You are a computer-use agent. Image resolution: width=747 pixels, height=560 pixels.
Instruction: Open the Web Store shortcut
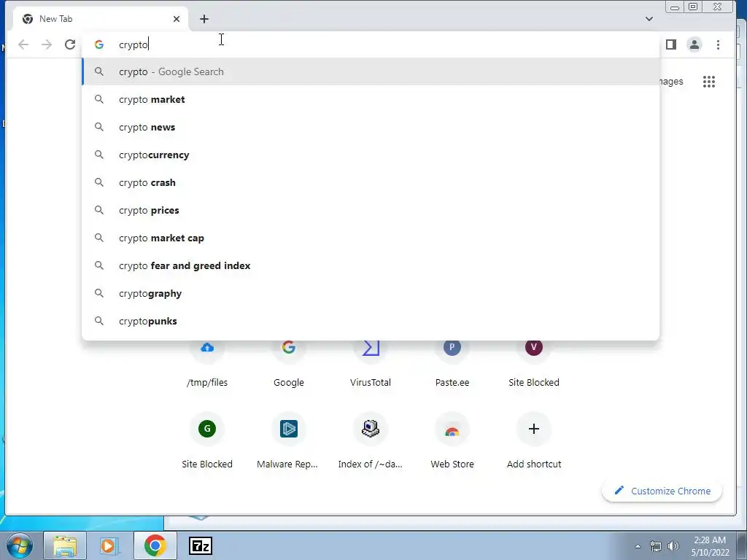click(452, 440)
